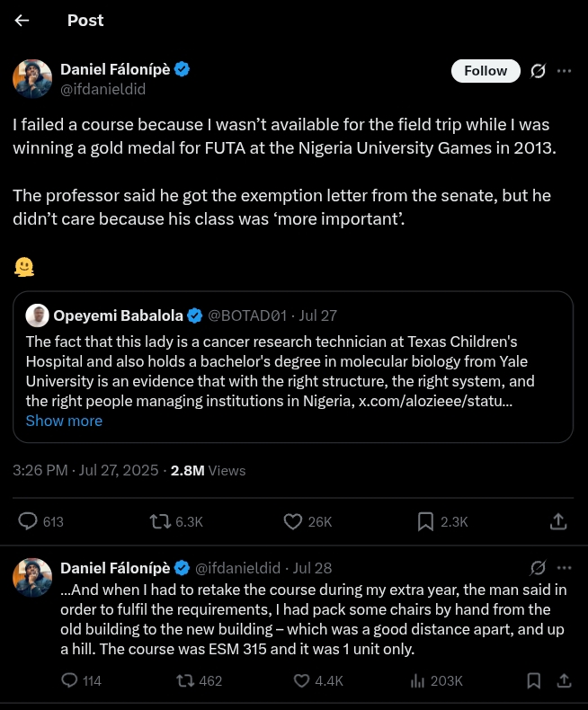588x710 pixels.
Task: Click the Grok icon on the Jul 28 reply
Action: pyautogui.click(x=538, y=568)
